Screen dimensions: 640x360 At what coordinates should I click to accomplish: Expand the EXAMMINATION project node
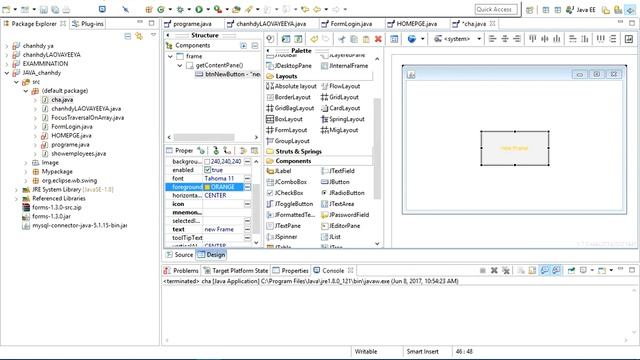tap(7, 64)
